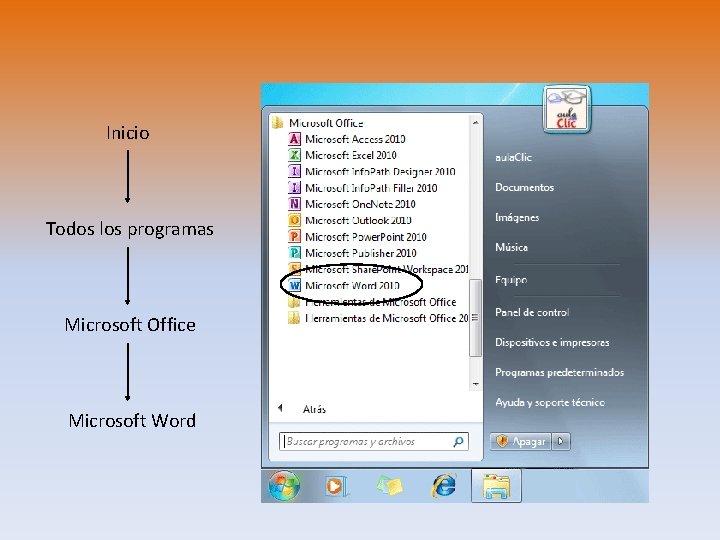Screen dimensions: 720x540
Task: Open the aulaClic user folder
Action: click(x=513, y=157)
